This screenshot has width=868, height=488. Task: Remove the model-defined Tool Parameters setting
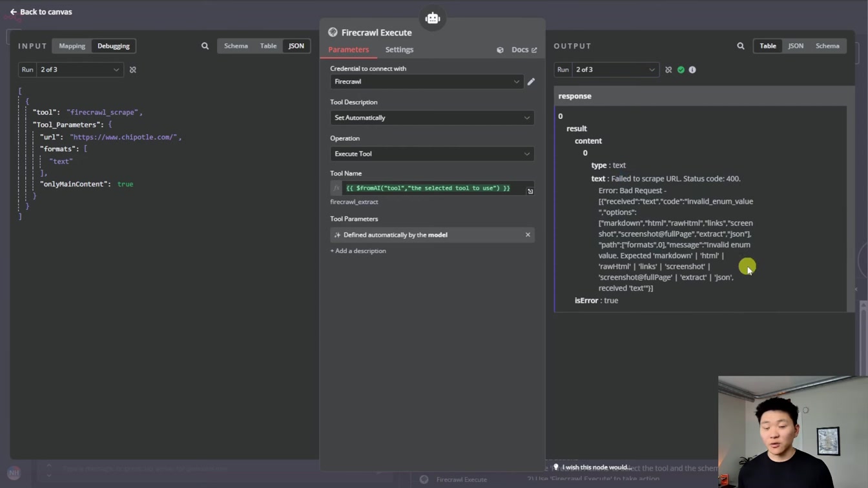tap(528, 235)
